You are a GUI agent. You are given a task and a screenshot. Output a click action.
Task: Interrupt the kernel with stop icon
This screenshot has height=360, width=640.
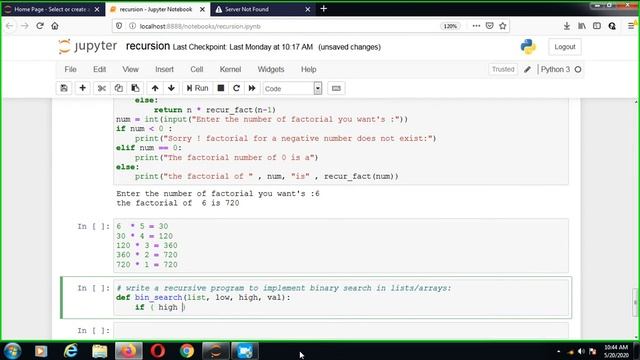coord(221,88)
